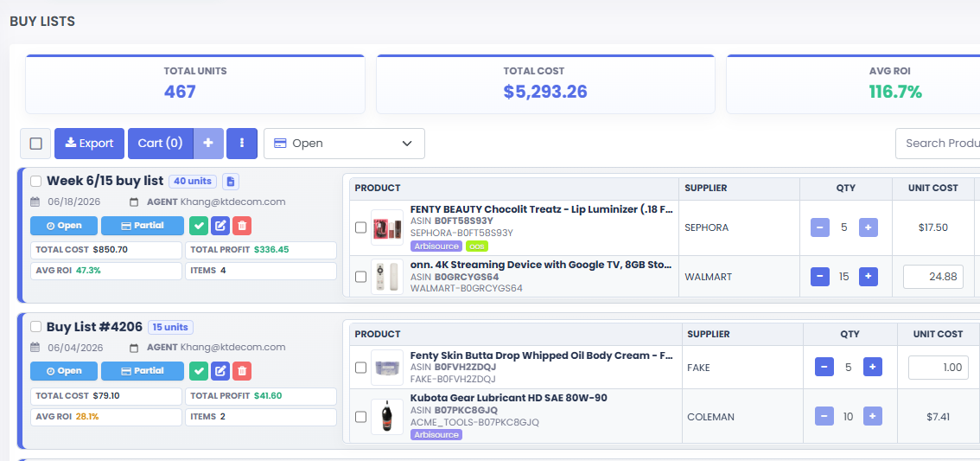980x461 pixels.
Task: Click the TOTAL COST $5,293.26 summary card
Action: [x=545, y=85]
